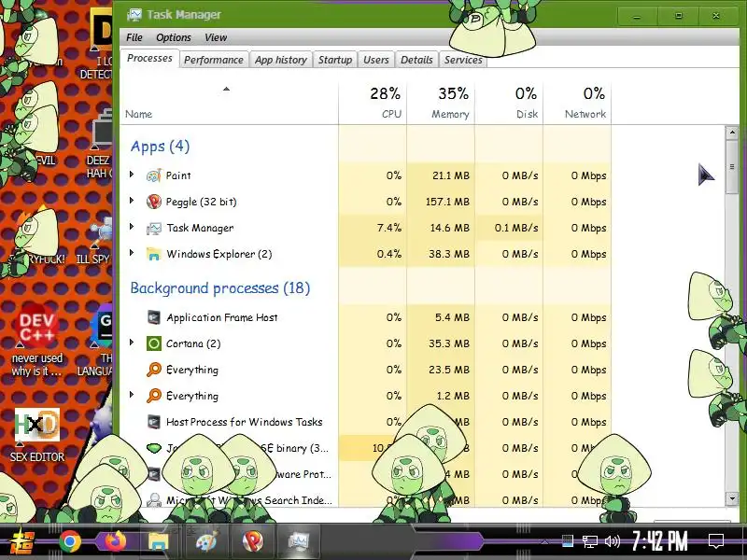Switch to the Users tab

point(376,60)
